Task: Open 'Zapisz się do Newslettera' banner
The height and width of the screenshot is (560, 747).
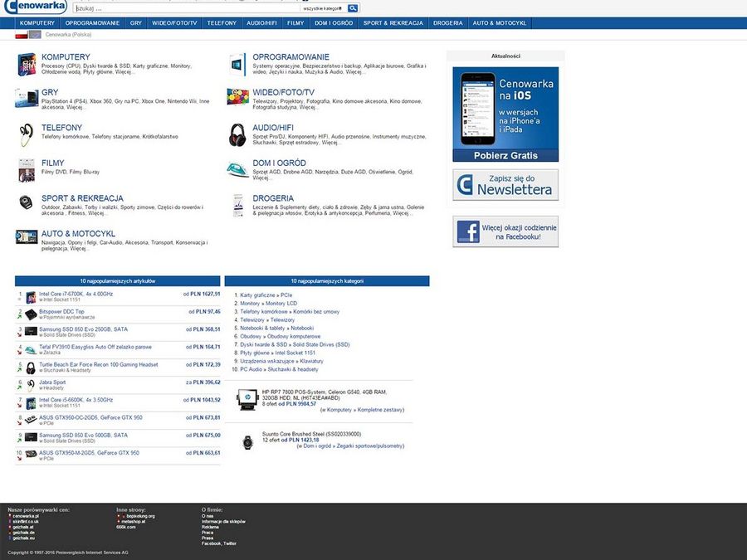Action: pos(505,185)
